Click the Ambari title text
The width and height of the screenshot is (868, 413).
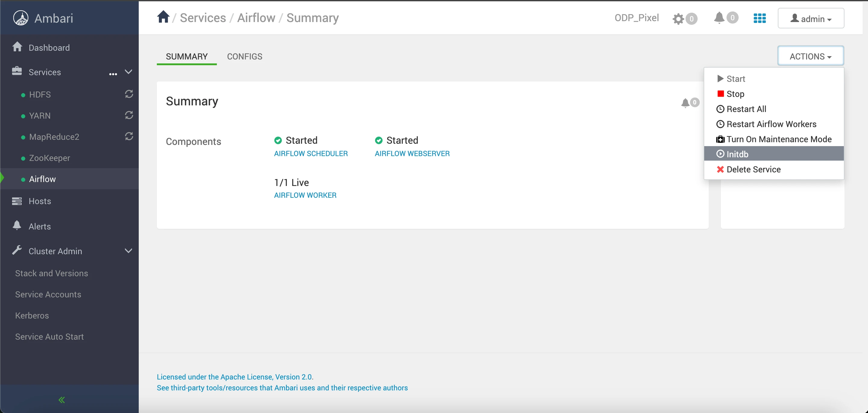coord(54,18)
